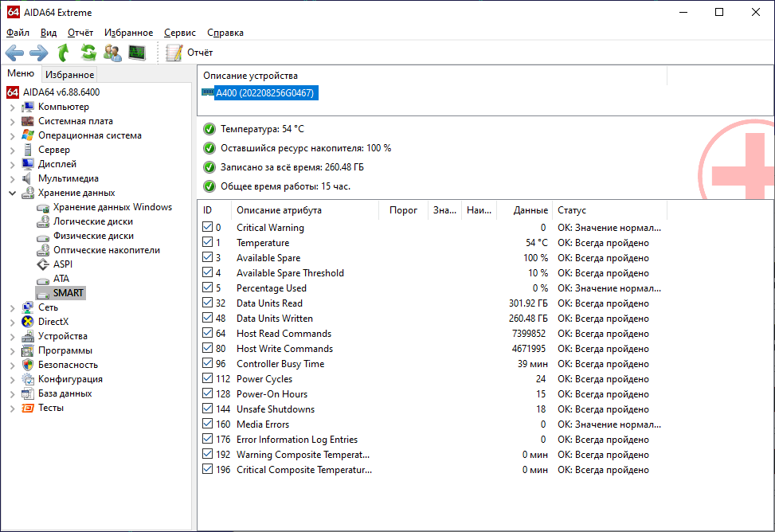
Task: Open the Справка menu
Action: (x=225, y=33)
